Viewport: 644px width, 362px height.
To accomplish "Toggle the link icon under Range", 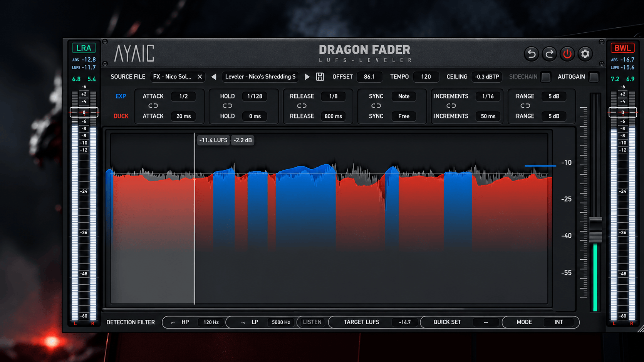I will [525, 105].
